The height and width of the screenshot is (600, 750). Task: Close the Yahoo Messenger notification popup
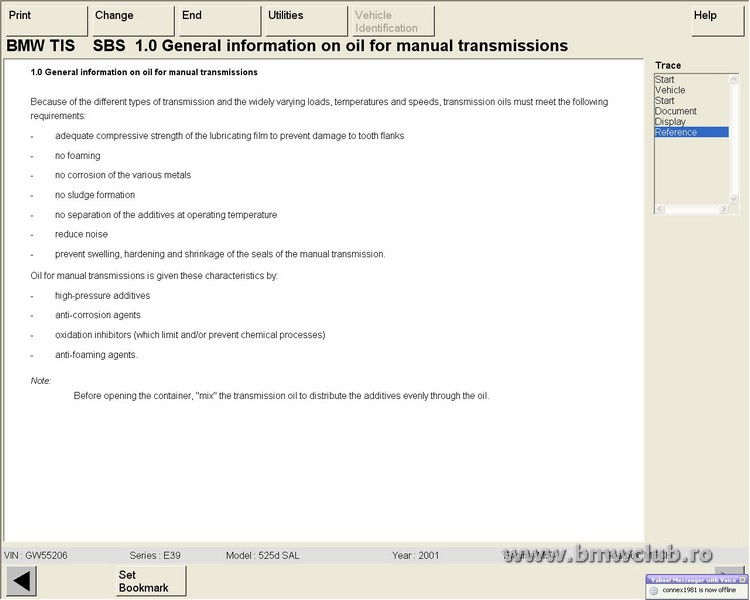pos(742,579)
